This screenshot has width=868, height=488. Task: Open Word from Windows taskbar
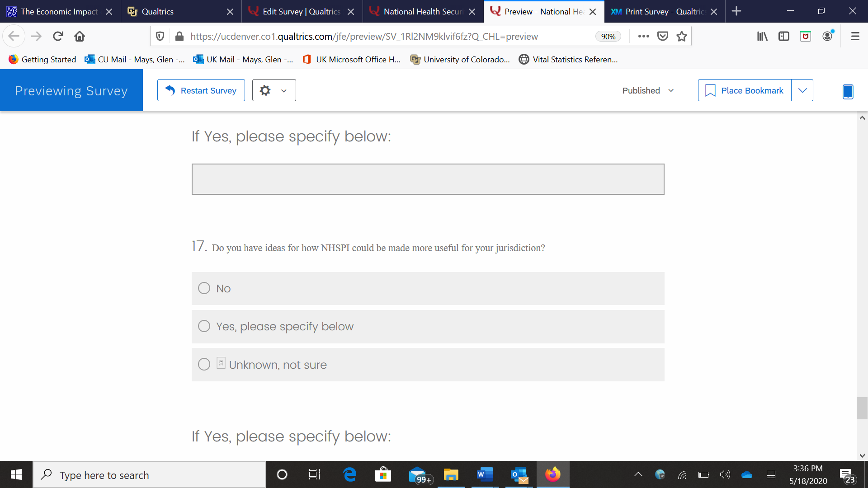pyautogui.click(x=484, y=474)
